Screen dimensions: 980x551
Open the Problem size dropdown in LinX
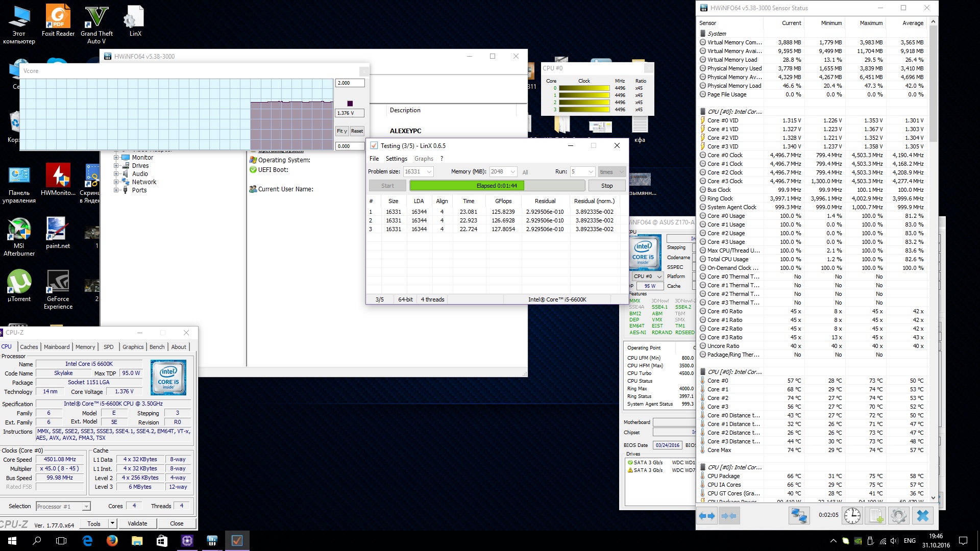tap(429, 172)
